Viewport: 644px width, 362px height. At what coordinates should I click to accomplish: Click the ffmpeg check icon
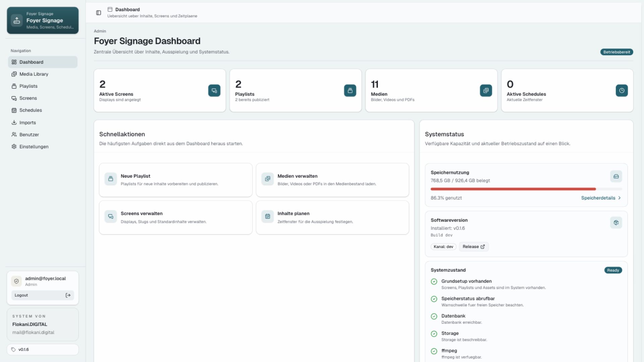[434, 351]
